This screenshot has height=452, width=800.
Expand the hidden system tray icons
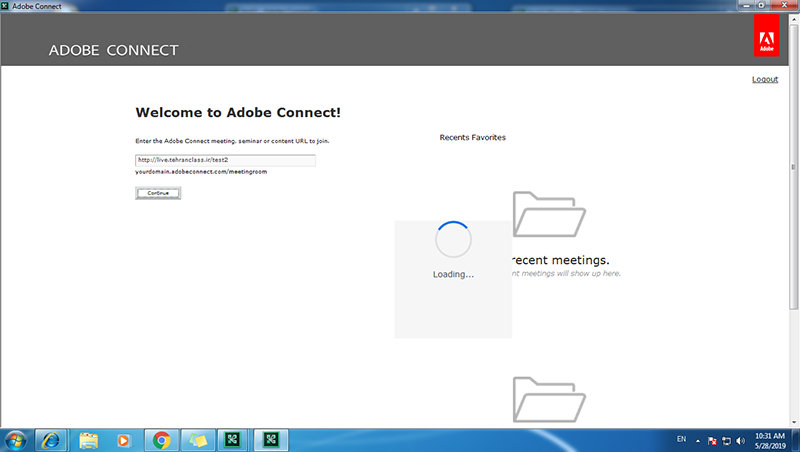tap(698, 440)
